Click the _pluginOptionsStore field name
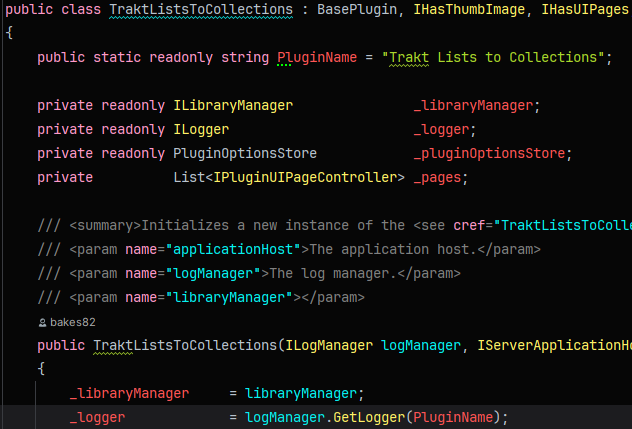Screen dimensions: 632x429 [489, 154]
